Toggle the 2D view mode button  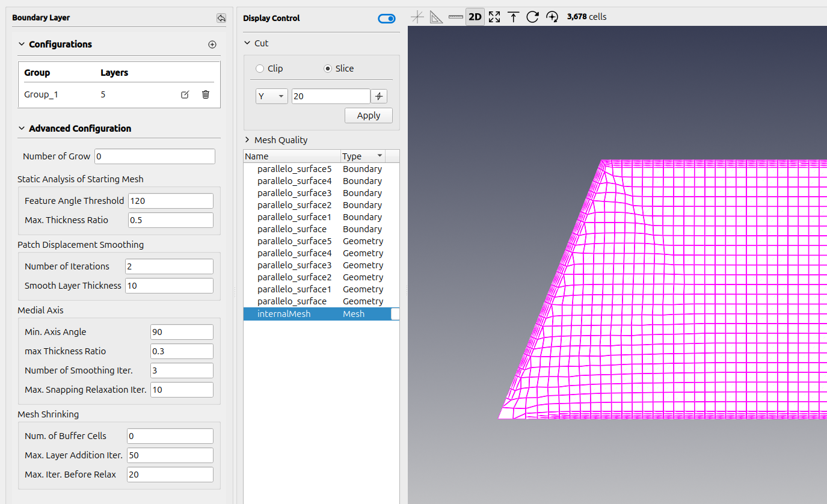click(x=475, y=17)
